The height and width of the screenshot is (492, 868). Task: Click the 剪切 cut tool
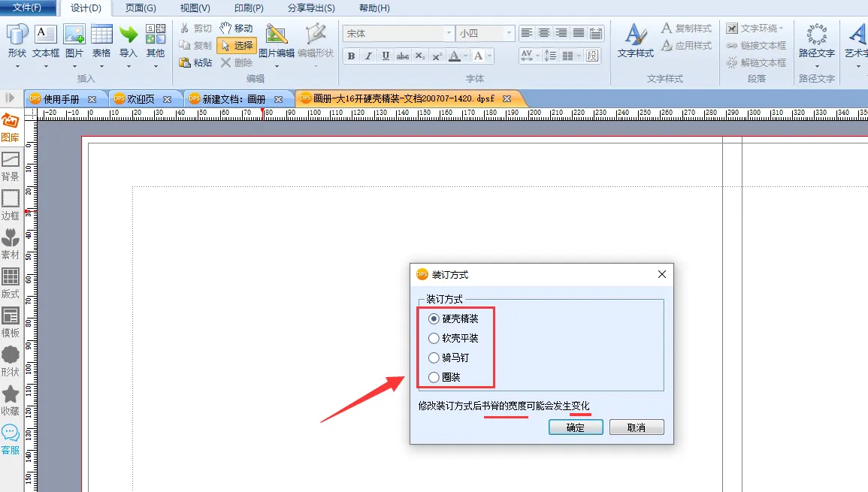(196, 29)
